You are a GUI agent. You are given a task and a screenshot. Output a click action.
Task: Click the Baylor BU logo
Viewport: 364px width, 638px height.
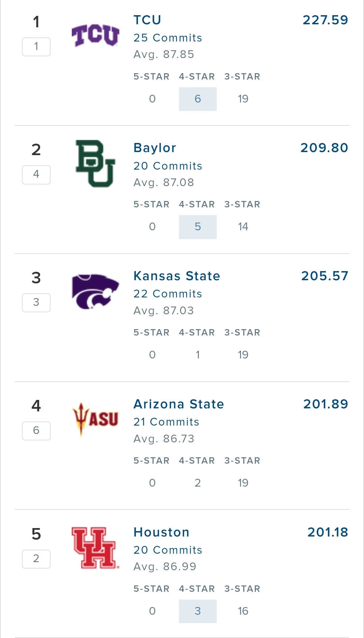pos(95,164)
